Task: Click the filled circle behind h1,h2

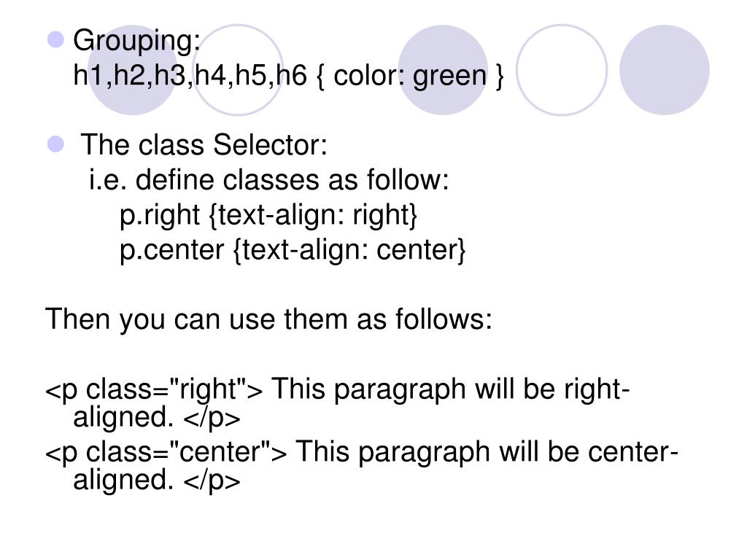Action: 133,70
